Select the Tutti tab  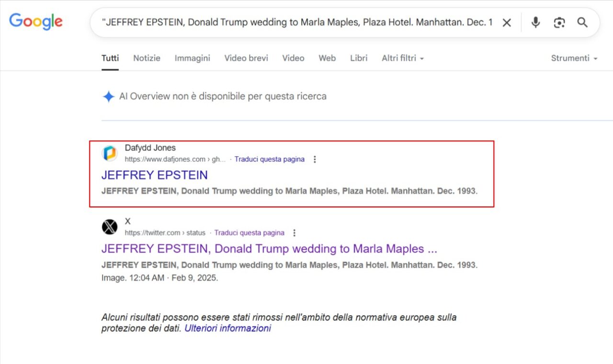point(110,58)
